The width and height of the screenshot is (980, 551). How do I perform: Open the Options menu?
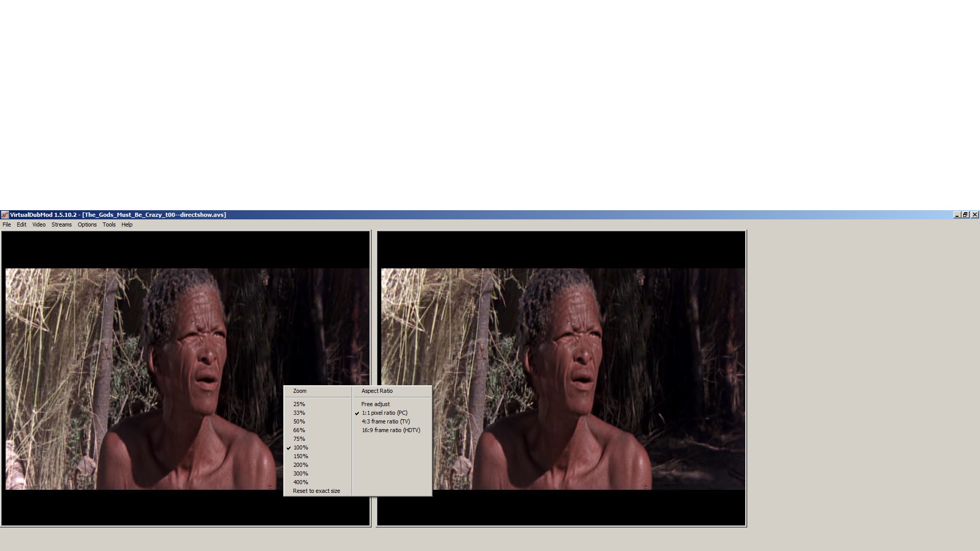[x=87, y=224]
